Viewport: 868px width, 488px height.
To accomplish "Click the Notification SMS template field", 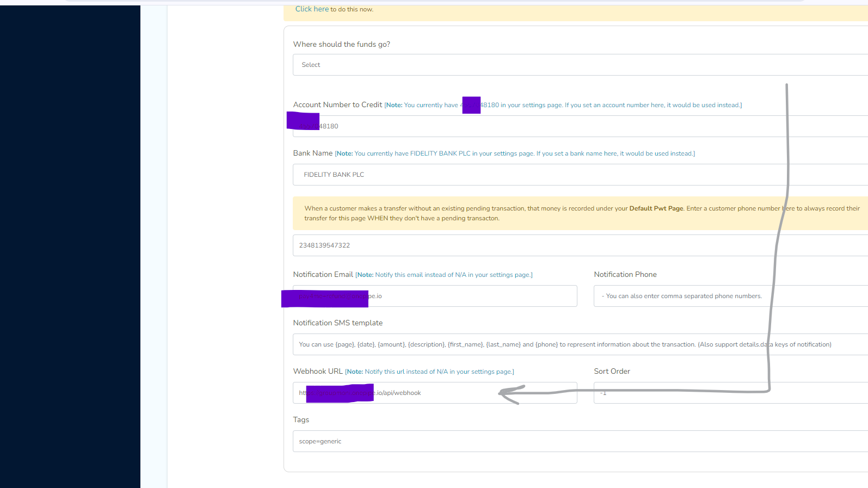I will [580, 344].
